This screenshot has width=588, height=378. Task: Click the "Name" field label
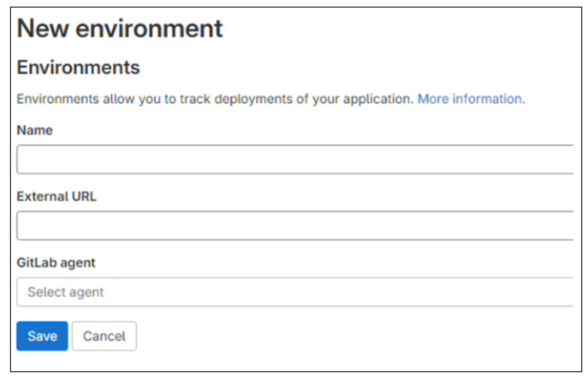[35, 130]
